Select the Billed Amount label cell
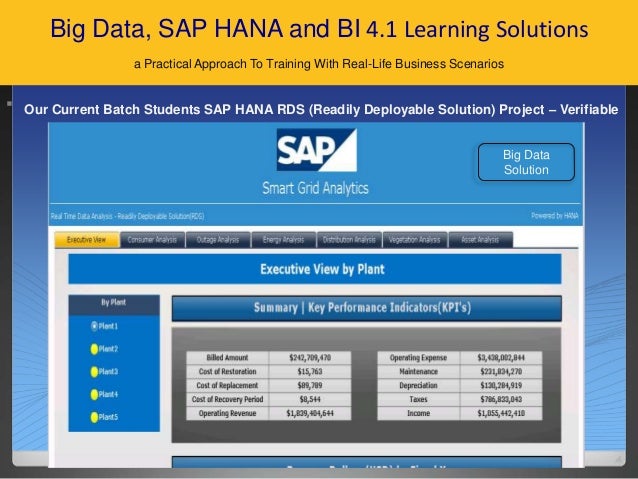Viewport: 638px width, 479px height. pyautogui.click(x=227, y=358)
